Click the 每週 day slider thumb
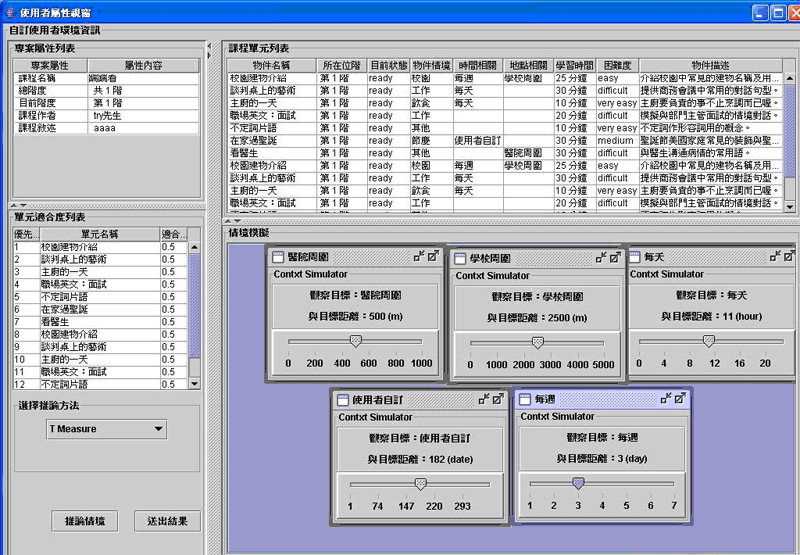 pos(578,483)
